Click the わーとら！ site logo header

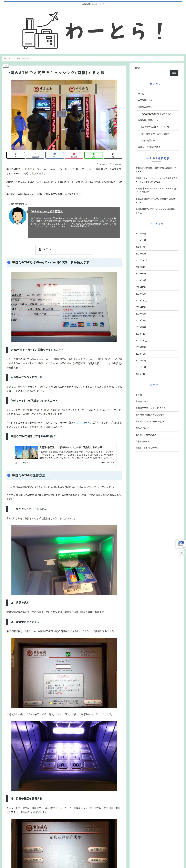93,30
